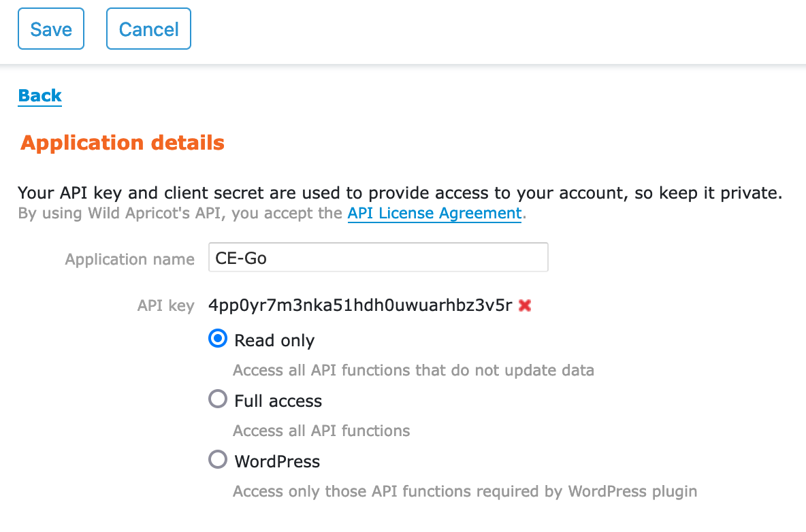Choose the Full access radio button
Screen dimensions: 806x532
[x=218, y=399]
